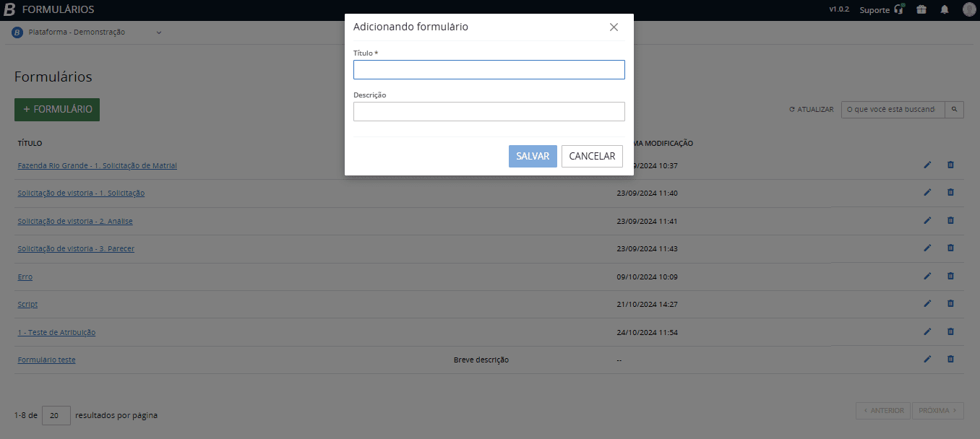
Task: Click the Suporte headset icon
Action: coord(899,10)
